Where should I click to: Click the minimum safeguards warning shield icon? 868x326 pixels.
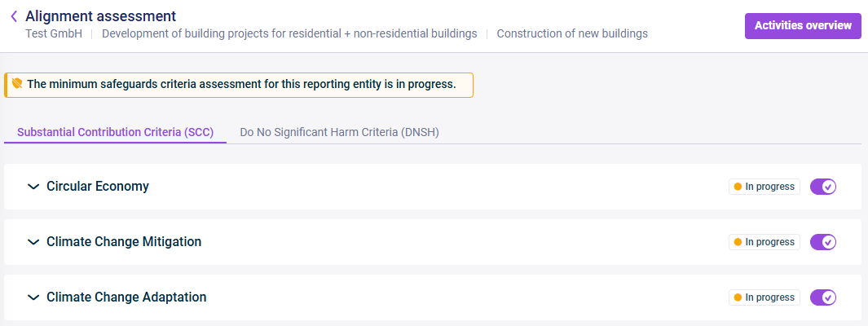16,84
